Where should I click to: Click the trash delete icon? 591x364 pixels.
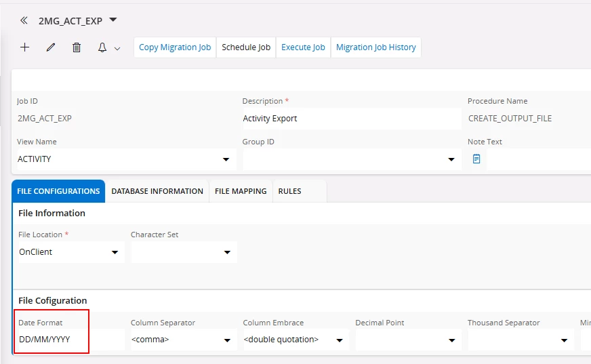77,47
